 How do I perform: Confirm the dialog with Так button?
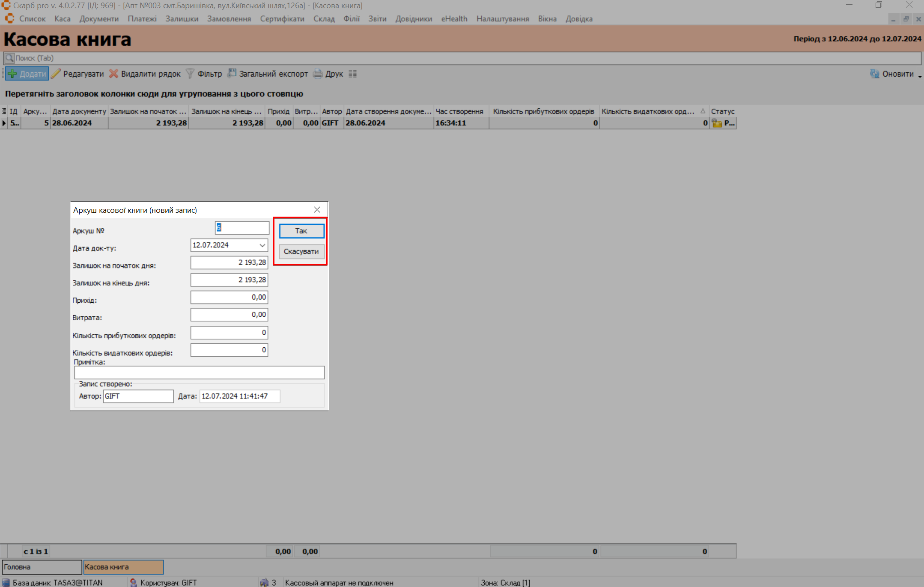(x=301, y=231)
